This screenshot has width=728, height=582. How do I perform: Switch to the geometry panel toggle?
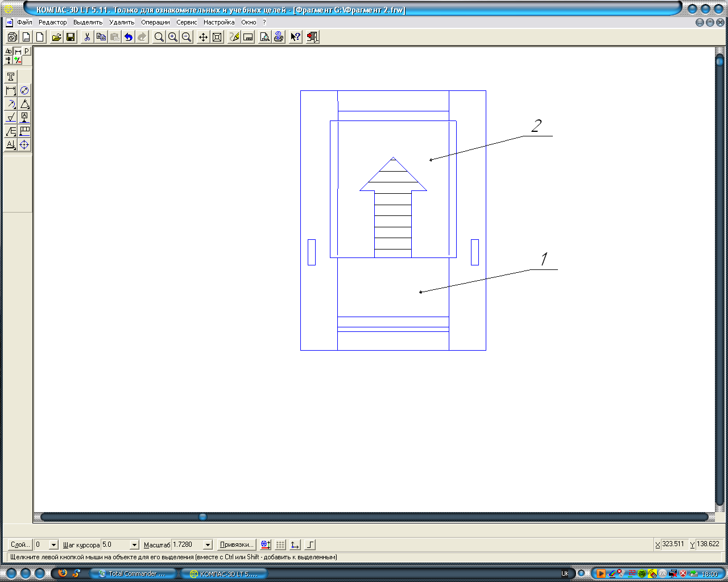[x=9, y=51]
